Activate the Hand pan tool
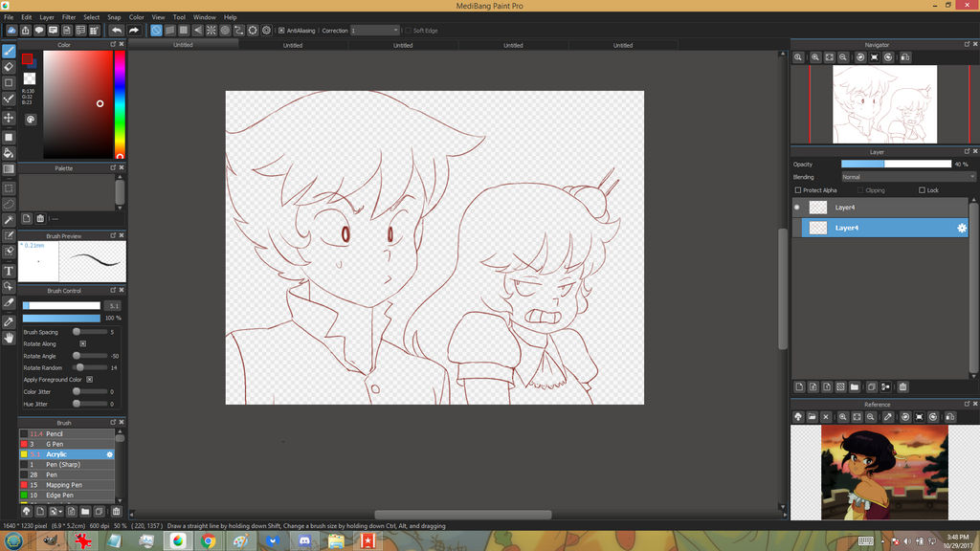This screenshot has width=980, height=551. click(9, 338)
